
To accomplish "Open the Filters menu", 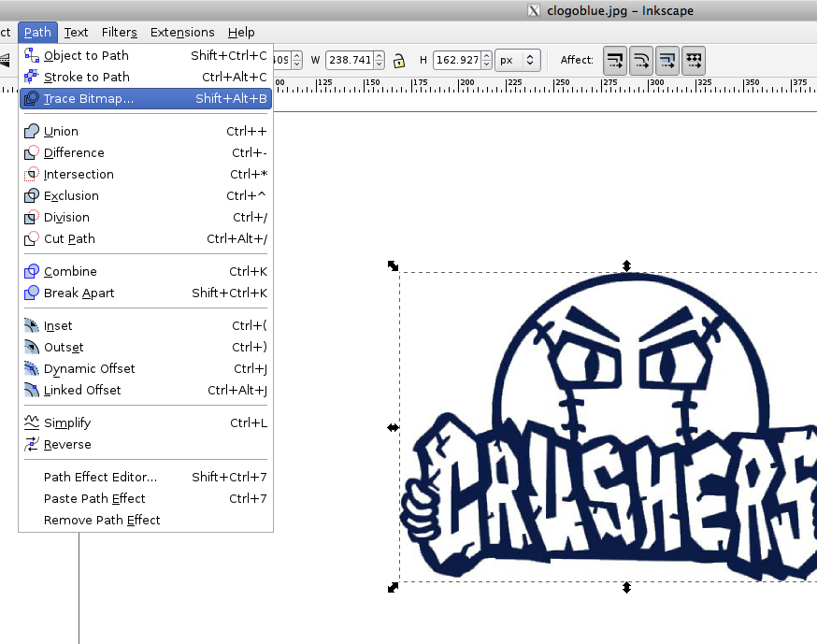I will click(x=120, y=32).
